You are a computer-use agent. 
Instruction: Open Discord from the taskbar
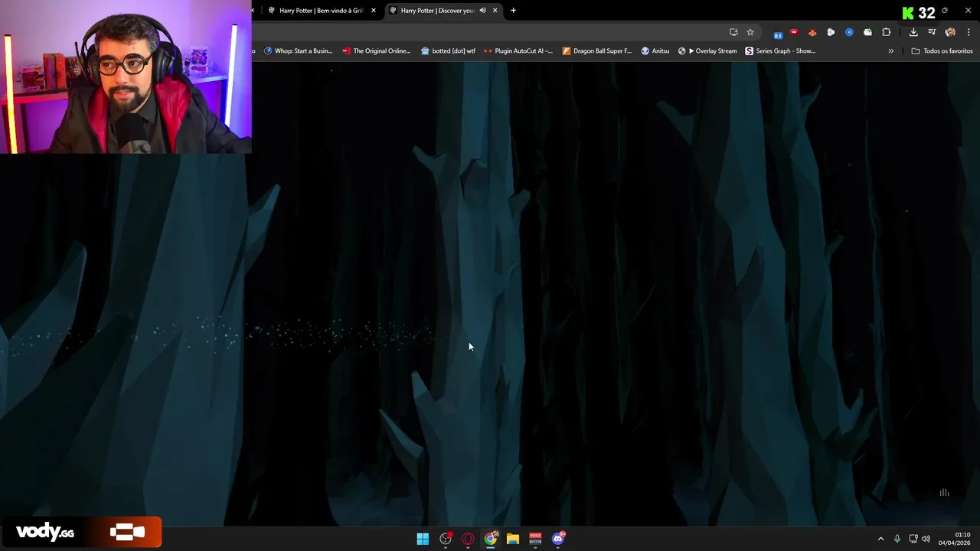[x=558, y=539]
